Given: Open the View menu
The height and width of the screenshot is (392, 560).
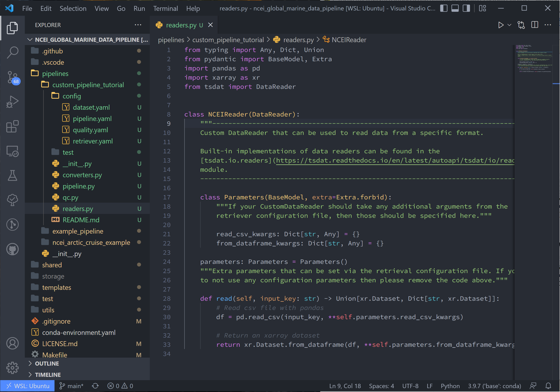Looking at the screenshot, I should (101, 9).
